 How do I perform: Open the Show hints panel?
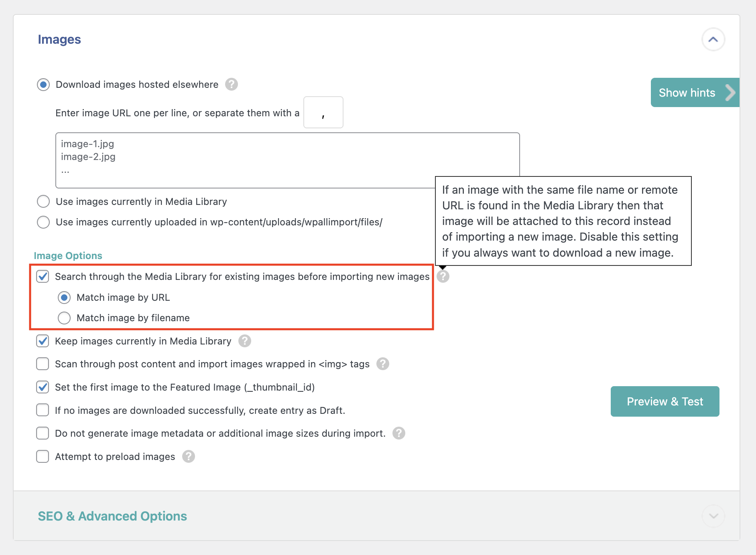[695, 93]
